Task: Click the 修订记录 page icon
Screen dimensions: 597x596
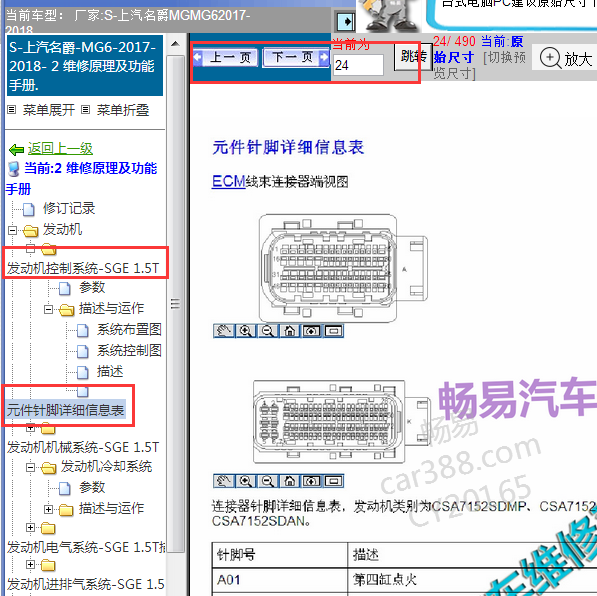Action: pos(28,209)
